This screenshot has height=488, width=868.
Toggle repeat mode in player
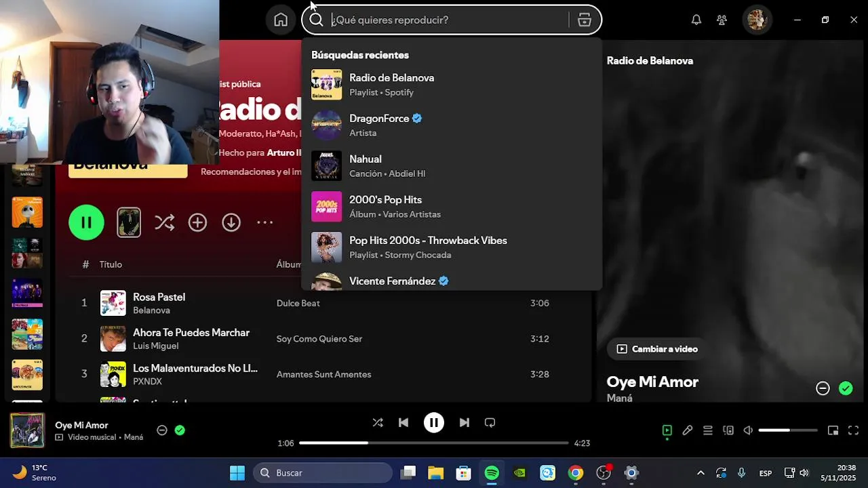490,422
